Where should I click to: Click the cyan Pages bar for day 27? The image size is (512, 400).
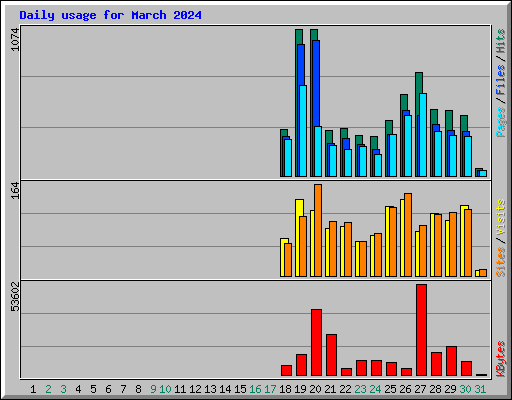coord(423,135)
